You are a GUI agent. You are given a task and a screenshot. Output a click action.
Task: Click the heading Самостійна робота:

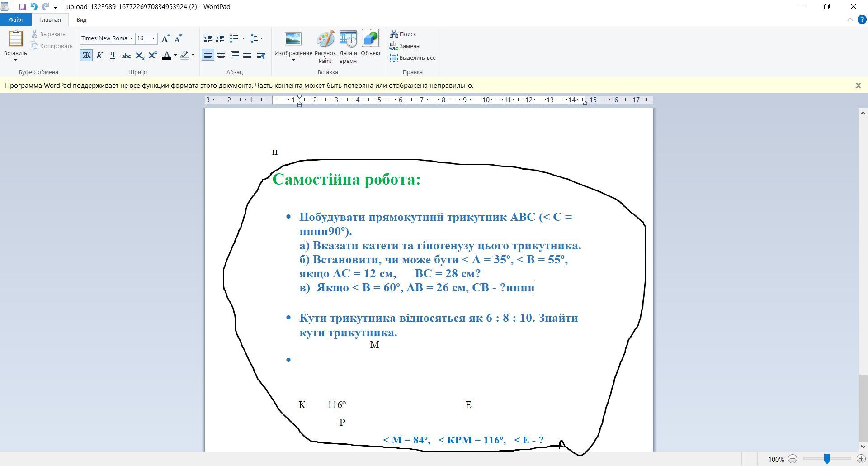pyautogui.click(x=346, y=180)
